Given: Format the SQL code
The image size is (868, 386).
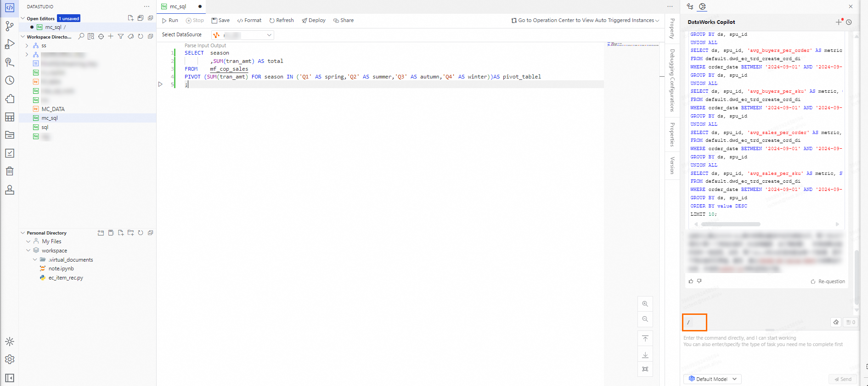Looking at the screenshot, I should pos(249,20).
